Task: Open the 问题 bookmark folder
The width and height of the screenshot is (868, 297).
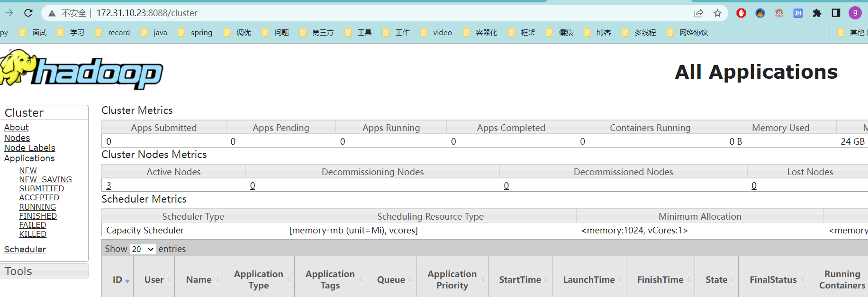Action: tap(275, 32)
